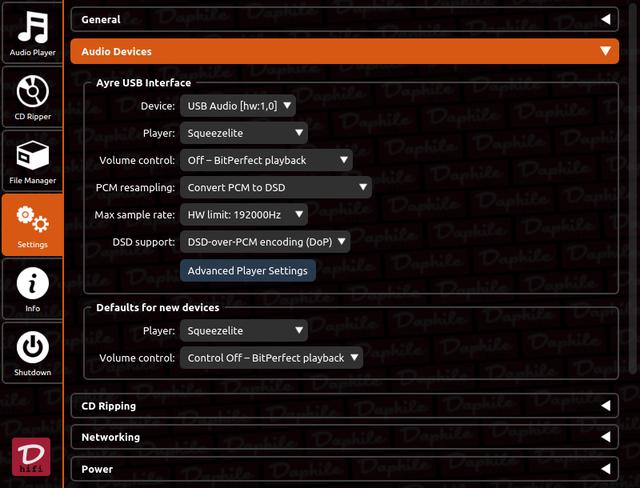Image resolution: width=640 pixels, height=488 pixels.
Task: Open Defaults for new devices Player dropdown
Action: click(244, 331)
